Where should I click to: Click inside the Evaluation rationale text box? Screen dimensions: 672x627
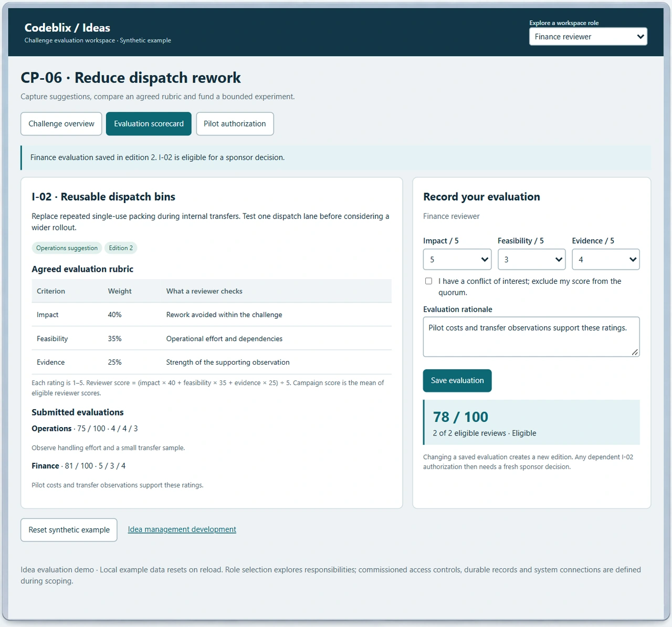(531, 336)
